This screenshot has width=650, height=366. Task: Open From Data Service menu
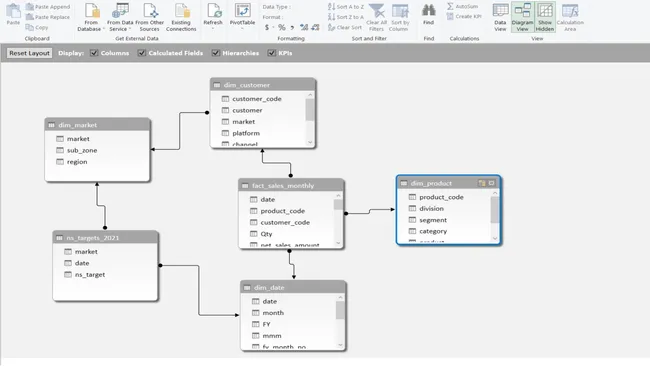(120, 17)
